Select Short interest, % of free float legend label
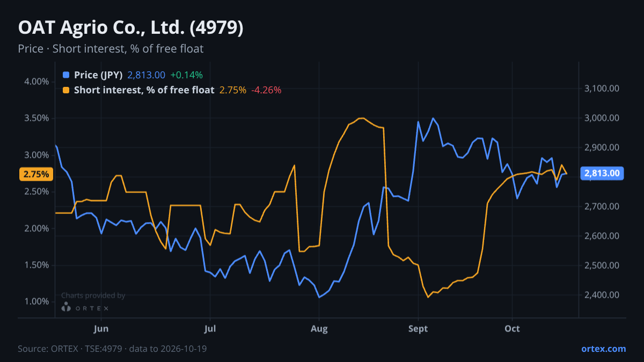Screen dimensions: 644x362 point(144,90)
